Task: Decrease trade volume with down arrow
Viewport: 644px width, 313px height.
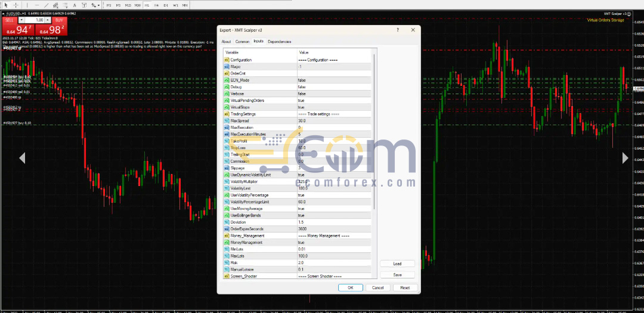Action: pyautogui.click(x=22, y=20)
